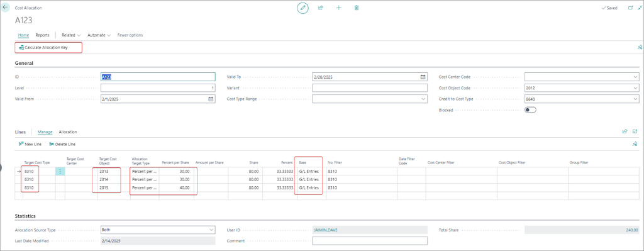Collapse the Statistics section header
This screenshot has width=644, height=251.
[x=25, y=216]
